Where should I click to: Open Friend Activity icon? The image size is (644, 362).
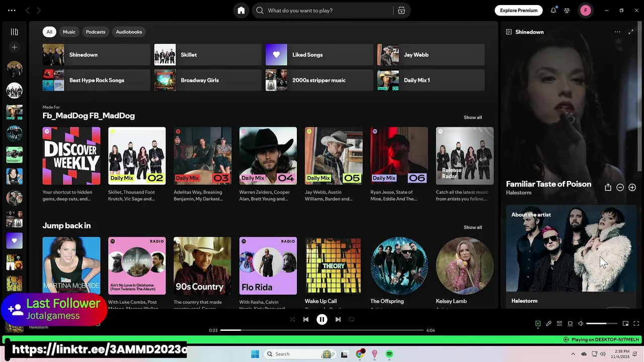click(x=567, y=11)
